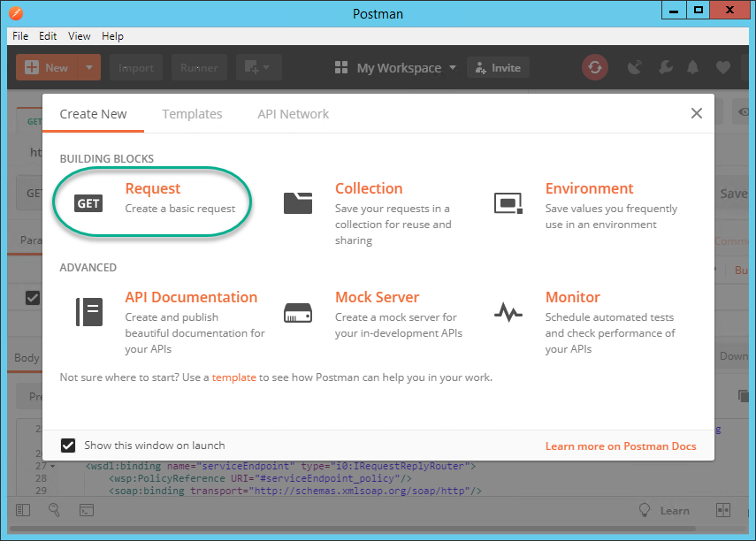Click the Learn lightbulb button
The image size is (756, 541).
tap(664, 510)
